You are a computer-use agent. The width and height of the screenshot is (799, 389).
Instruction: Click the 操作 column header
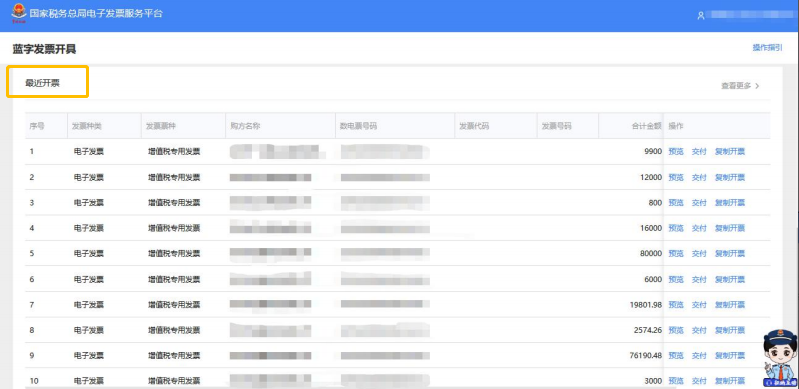pos(676,126)
